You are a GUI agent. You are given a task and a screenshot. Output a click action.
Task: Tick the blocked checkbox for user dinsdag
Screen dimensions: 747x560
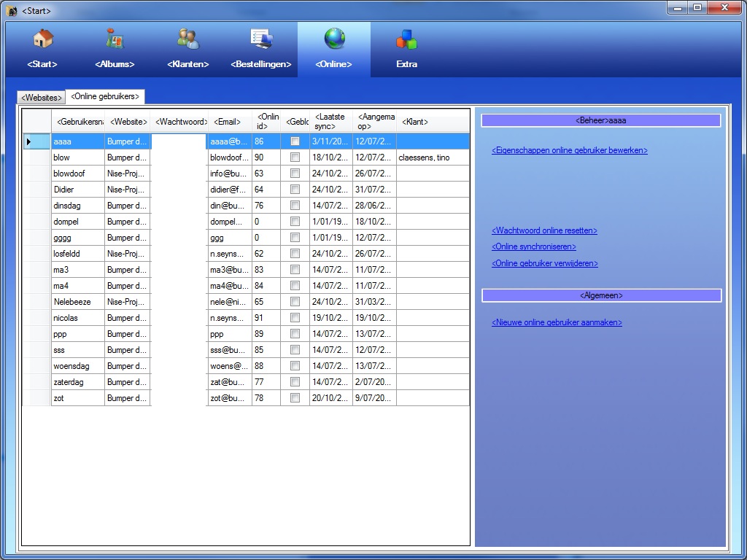(x=295, y=206)
